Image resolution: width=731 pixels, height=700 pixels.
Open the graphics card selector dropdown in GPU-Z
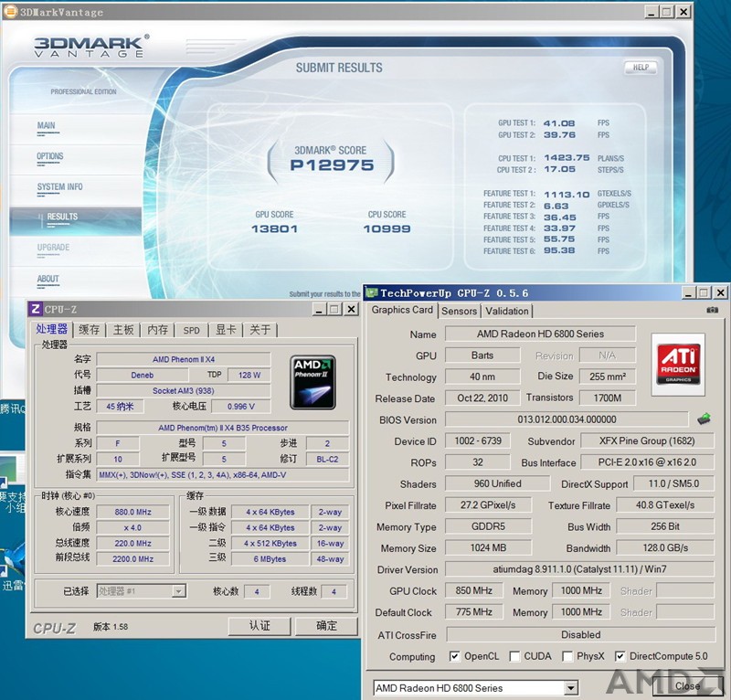pyautogui.click(x=570, y=687)
